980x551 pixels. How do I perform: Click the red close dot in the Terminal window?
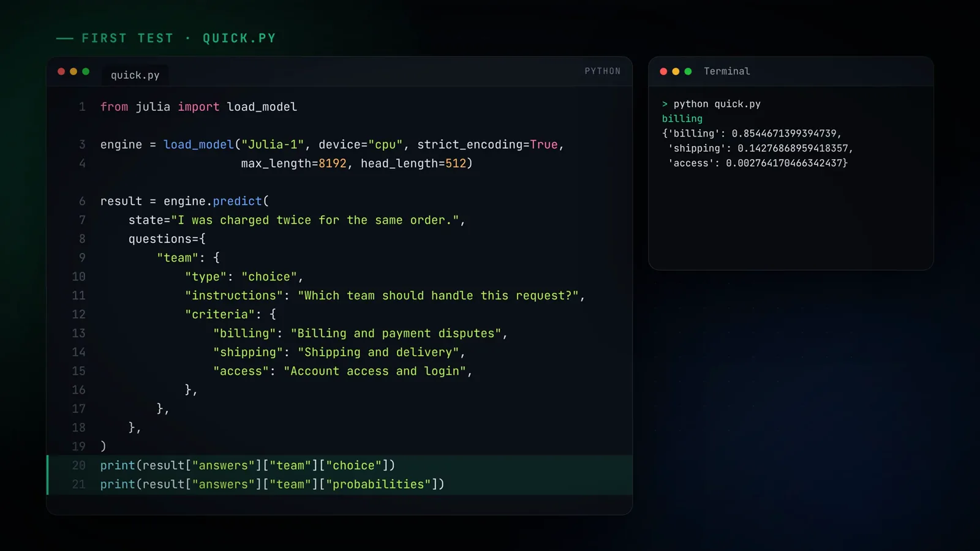663,72
